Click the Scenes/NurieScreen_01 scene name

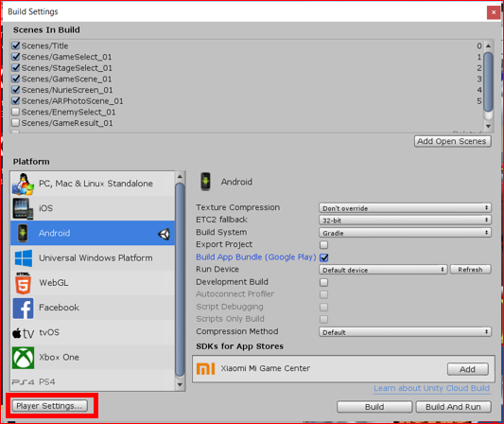coord(67,90)
